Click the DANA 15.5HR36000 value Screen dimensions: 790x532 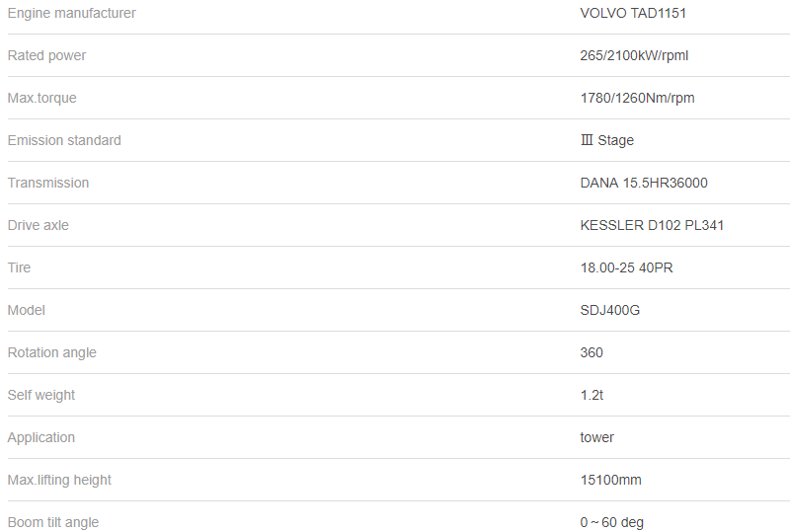[x=644, y=183]
